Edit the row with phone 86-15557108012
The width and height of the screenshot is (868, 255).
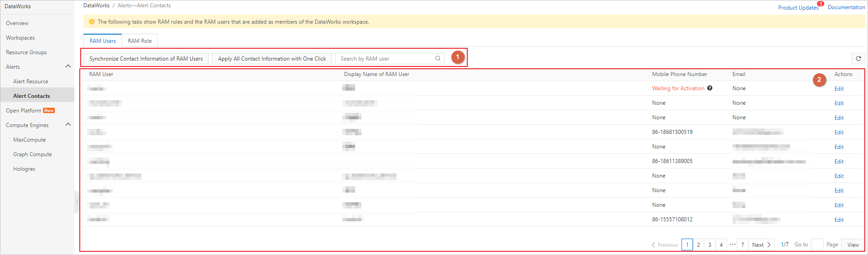tap(839, 220)
